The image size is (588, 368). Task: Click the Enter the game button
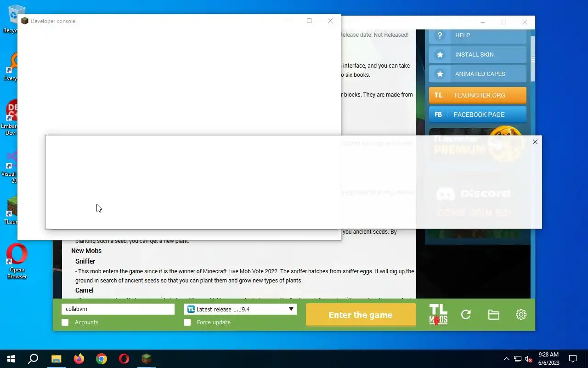coord(361,315)
